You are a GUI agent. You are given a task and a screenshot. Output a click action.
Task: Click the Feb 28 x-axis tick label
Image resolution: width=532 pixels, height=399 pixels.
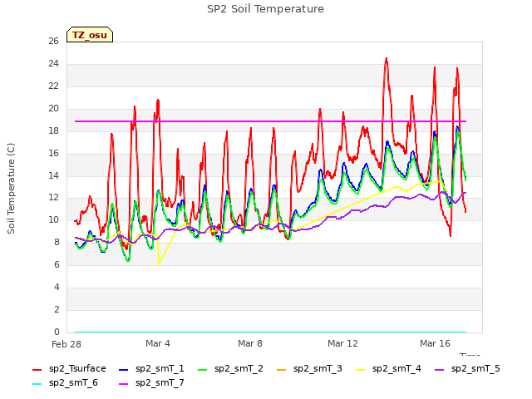point(66,344)
